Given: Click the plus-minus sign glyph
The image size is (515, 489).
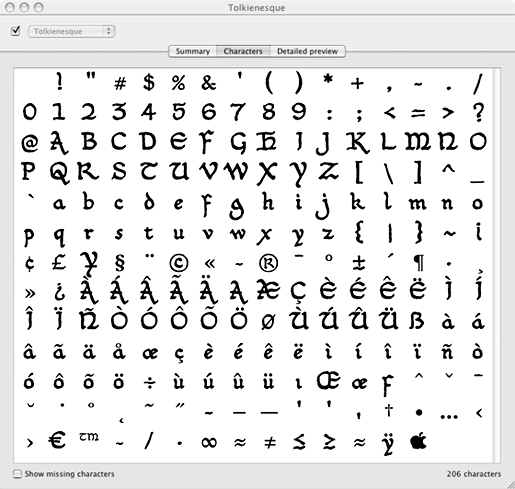Looking at the screenshot, I should (359, 263).
